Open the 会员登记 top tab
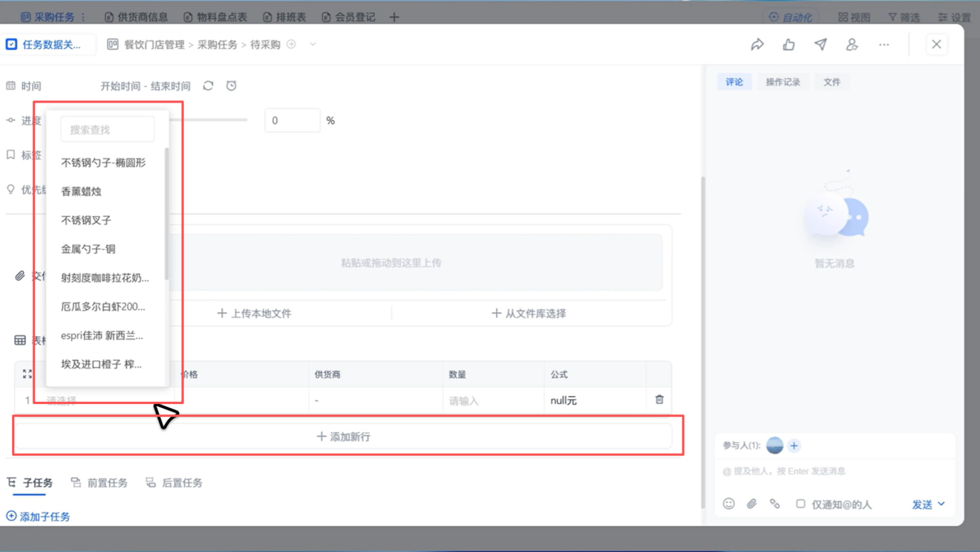This screenshot has width=980, height=552. coord(348,16)
